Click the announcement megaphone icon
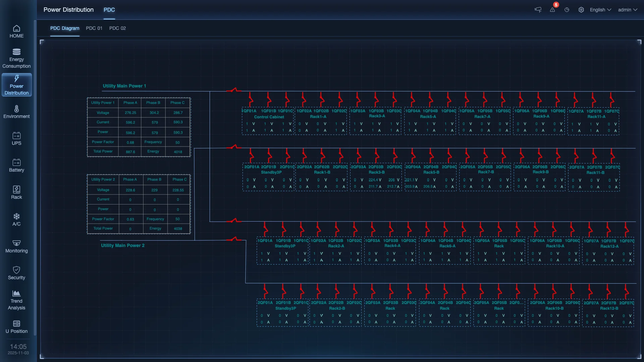Viewport: 644px width, 362px height. (x=538, y=10)
